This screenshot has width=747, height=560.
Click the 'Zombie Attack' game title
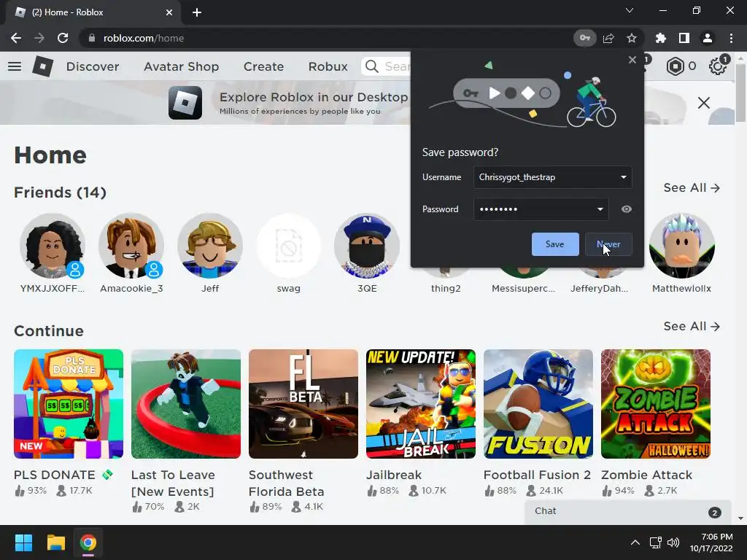[x=646, y=475]
